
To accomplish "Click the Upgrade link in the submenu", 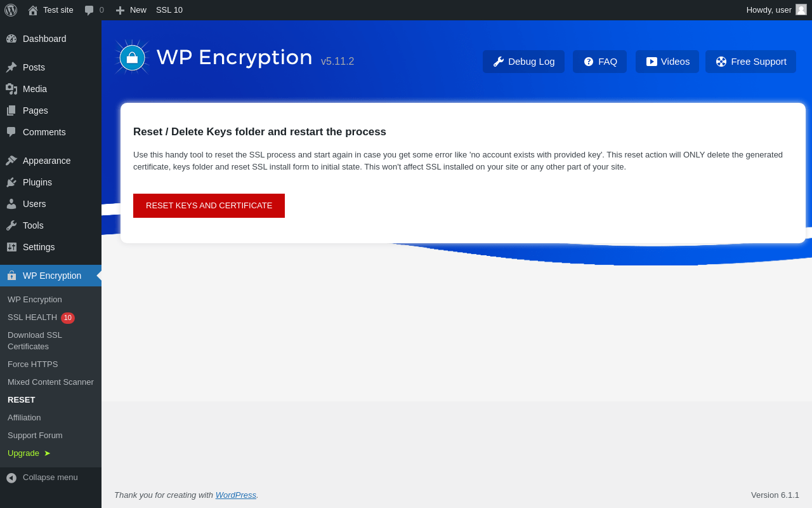I will (x=24, y=453).
